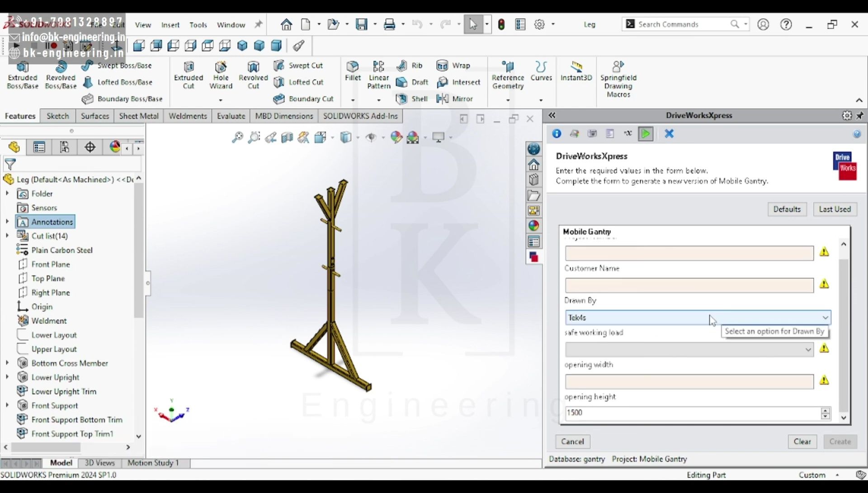Close DriveWorksXpress with the blue X icon
868x493 pixels.
pos(669,133)
